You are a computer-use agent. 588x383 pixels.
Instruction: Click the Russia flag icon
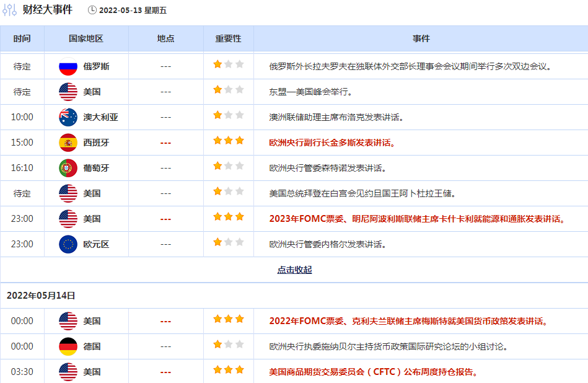(x=68, y=66)
